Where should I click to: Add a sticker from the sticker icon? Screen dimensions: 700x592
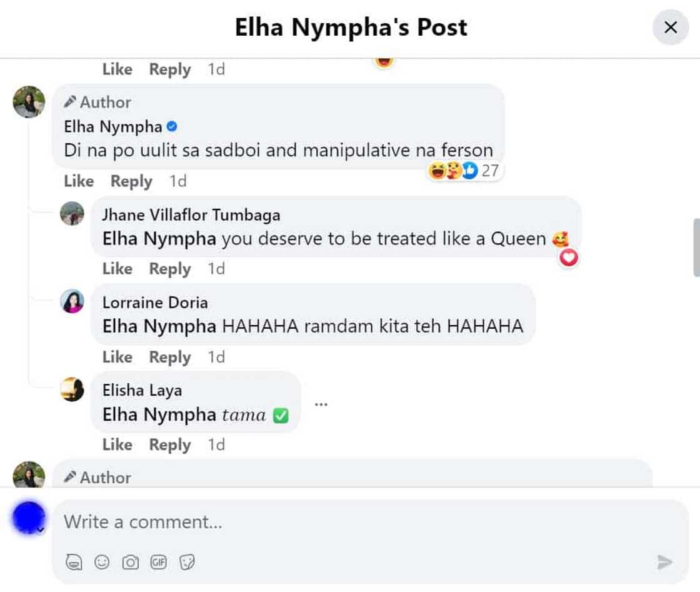(x=187, y=561)
